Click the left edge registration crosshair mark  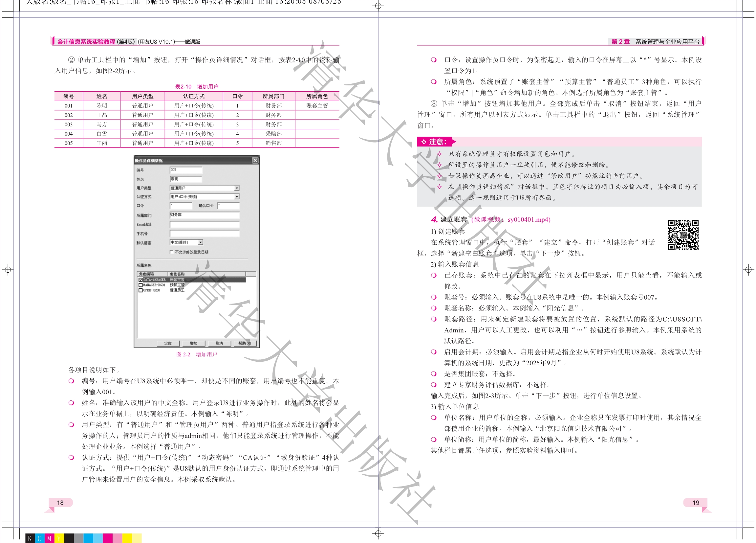(x=8, y=269)
